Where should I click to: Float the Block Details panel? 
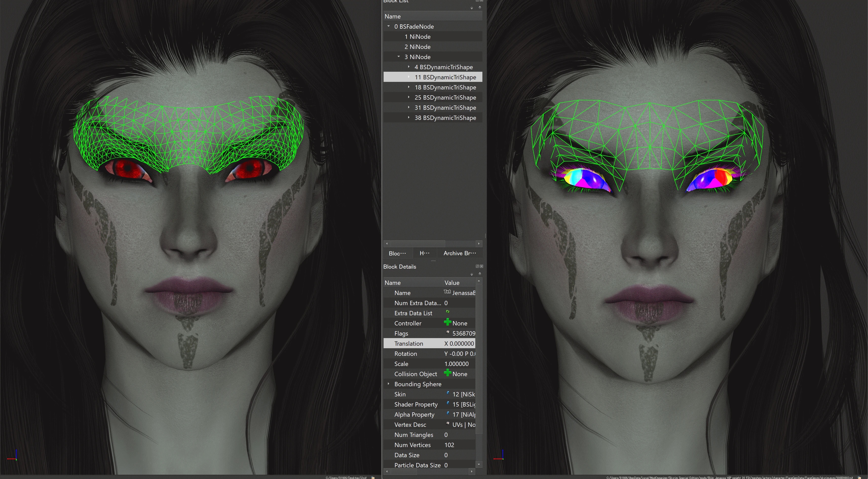click(477, 266)
